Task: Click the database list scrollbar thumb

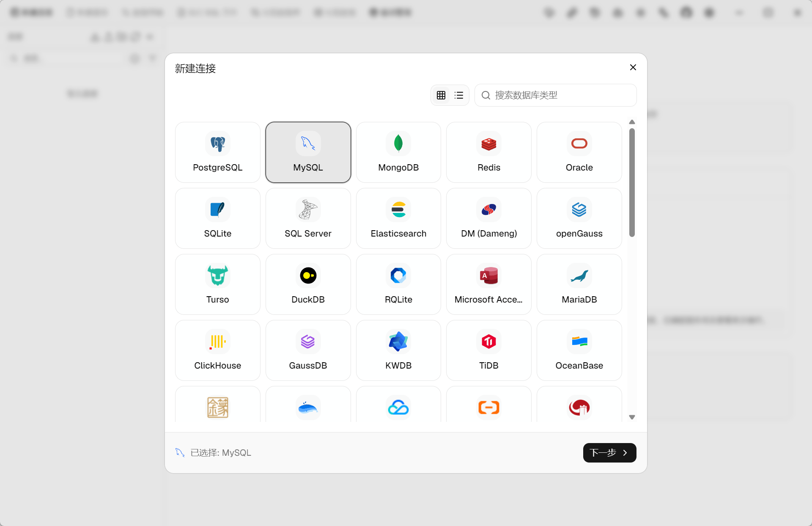Action: coord(632,182)
